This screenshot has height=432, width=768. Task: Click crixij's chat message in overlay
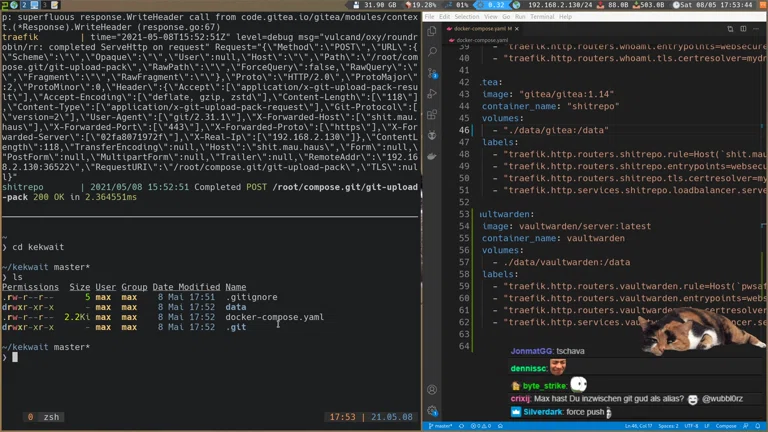626,399
